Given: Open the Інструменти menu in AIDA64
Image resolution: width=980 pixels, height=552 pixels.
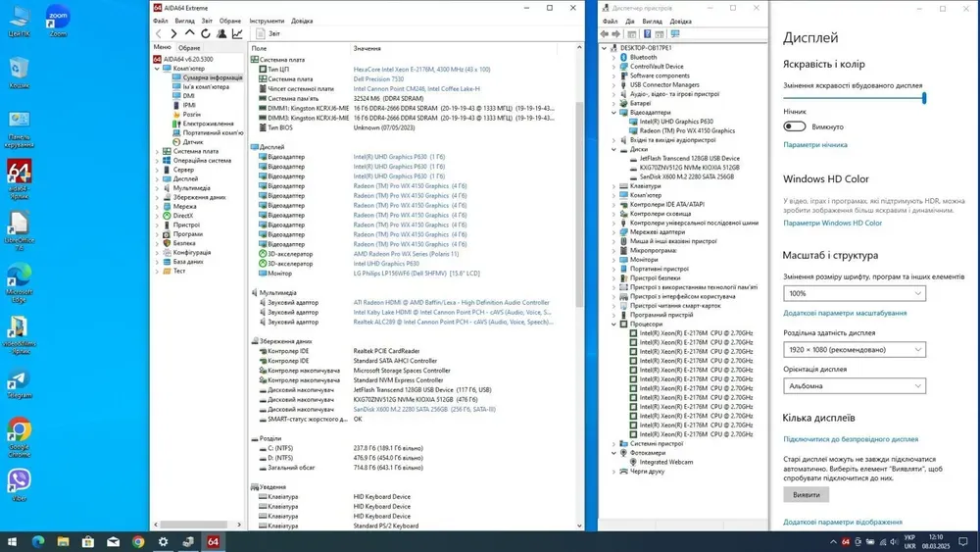Looking at the screenshot, I should tap(267, 21).
